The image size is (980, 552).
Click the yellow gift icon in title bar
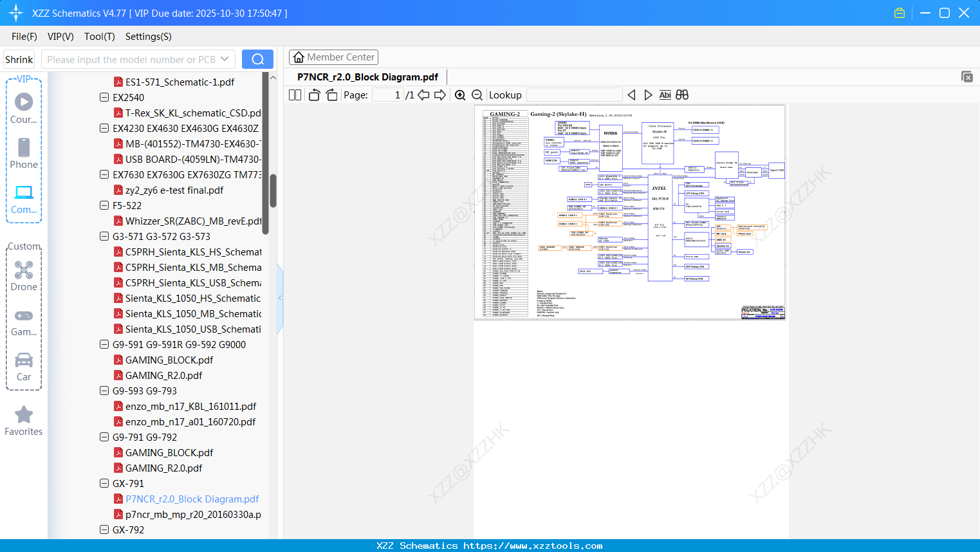click(900, 13)
